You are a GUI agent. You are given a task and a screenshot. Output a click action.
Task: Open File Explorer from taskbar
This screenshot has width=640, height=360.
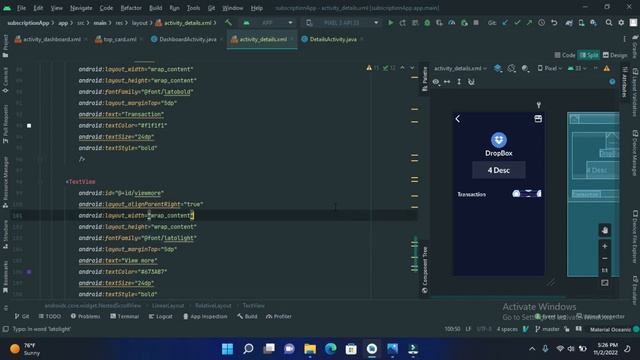pos(310,349)
